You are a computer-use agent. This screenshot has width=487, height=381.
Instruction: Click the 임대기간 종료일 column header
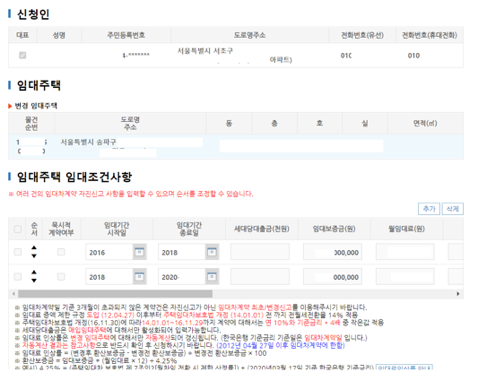click(189, 229)
